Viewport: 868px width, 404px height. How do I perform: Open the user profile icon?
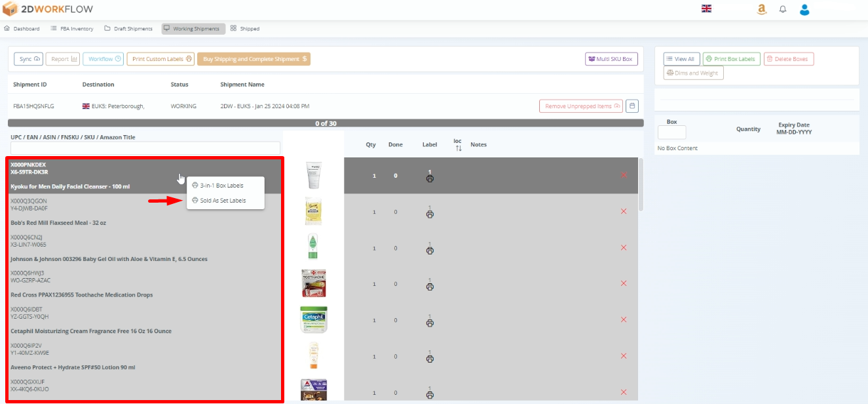(x=804, y=9)
